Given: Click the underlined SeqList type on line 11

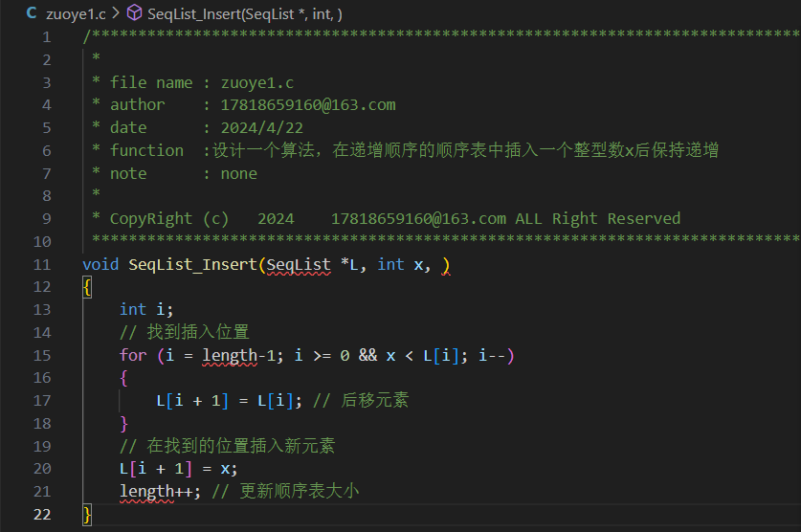Looking at the screenshot, I should tap(299, 265).
